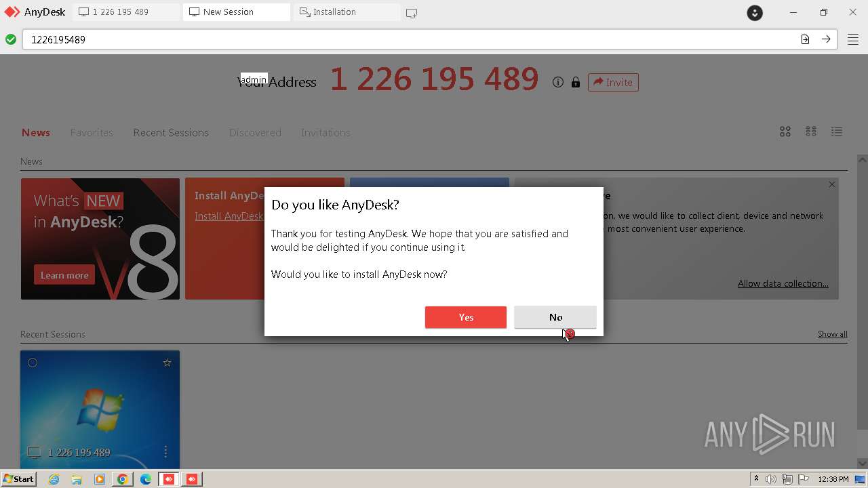Open Windows Media Player from the taskbar
Image resolution: width=868 pixels, height=488 pixels.
tap(100, 479)
